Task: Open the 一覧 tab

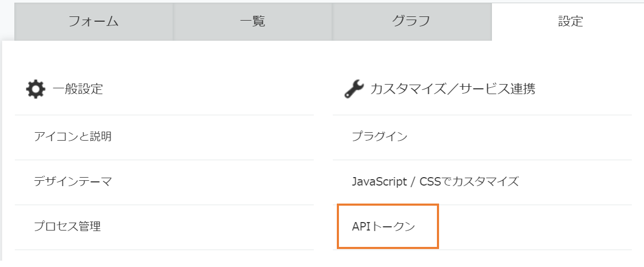Action: 252,22
